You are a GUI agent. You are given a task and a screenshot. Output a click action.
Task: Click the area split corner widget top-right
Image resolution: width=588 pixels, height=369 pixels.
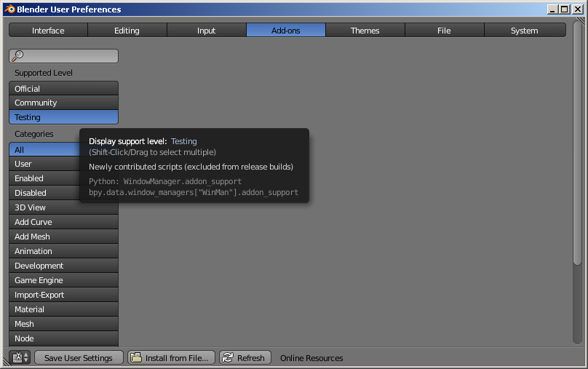[x=581, y=21]
